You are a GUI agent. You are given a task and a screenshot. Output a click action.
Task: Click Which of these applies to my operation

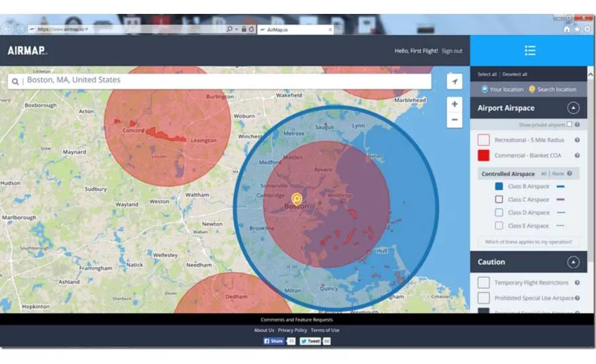click(x=528, y=242)
